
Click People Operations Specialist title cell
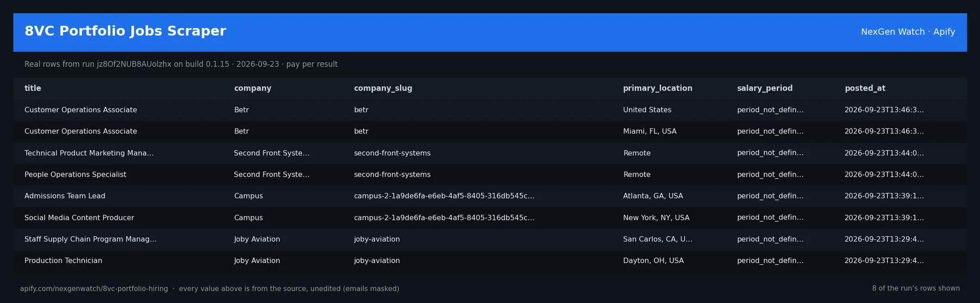tap(75, 174)
